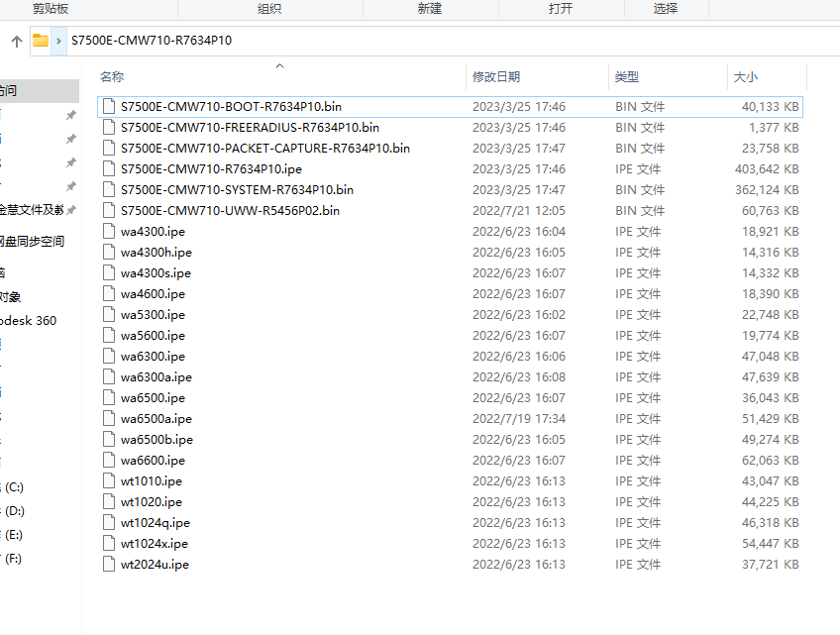840x635 pixels.
Task: Click file icon of wa5600.ipe
Action: tap(109, 336)
